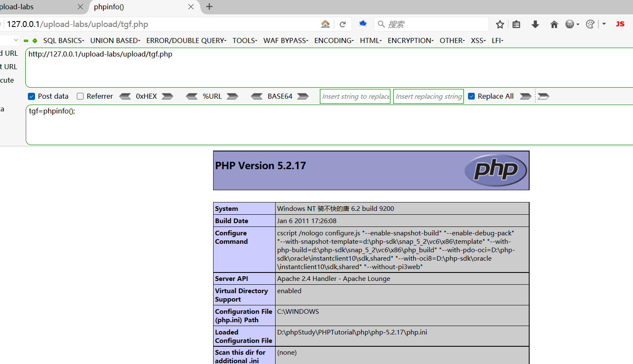Click the post data field tgf=phpinfo();
This screenshot has width=633, height=364.
329,125
